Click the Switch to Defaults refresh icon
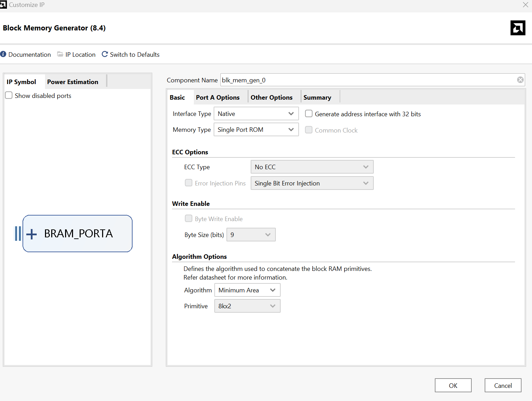 pyautogui.click(x=105, y=54)
